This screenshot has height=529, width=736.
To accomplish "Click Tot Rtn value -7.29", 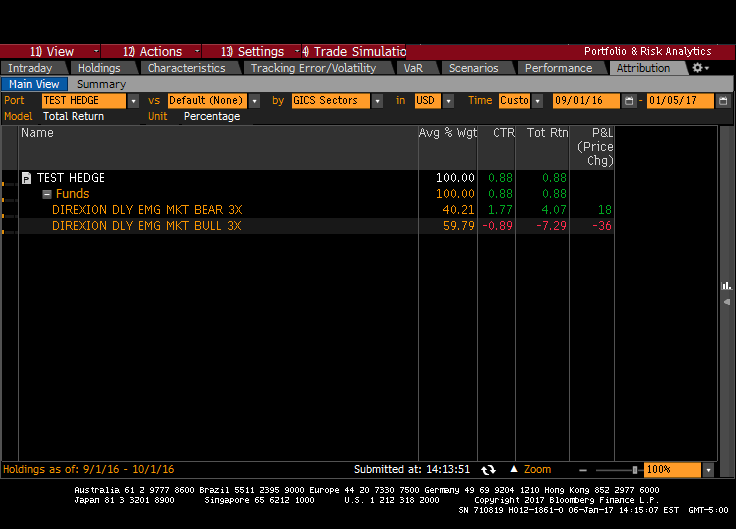I will pyautogui.click(x=552, y=226).
